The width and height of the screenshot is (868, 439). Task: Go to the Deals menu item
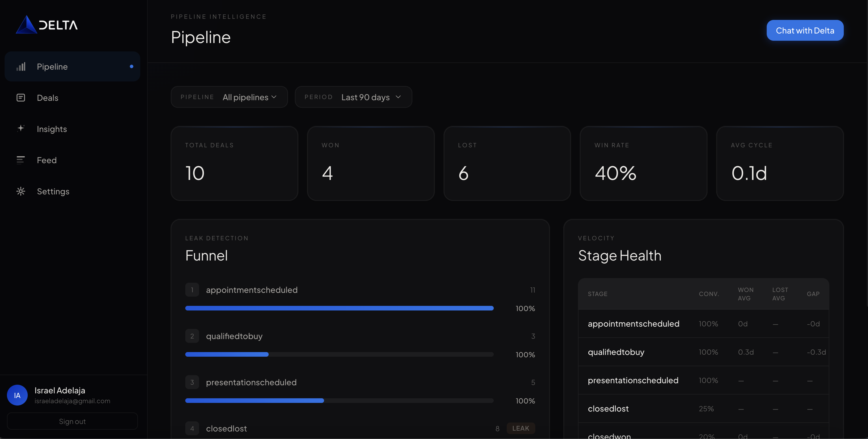coord(48,98)
